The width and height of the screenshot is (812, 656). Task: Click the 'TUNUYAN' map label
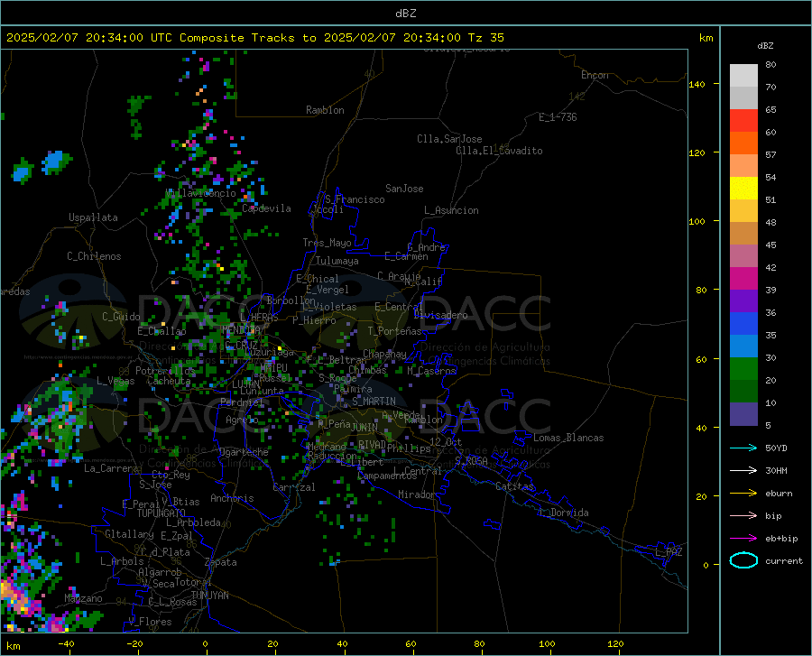click(x=209, y=596)
